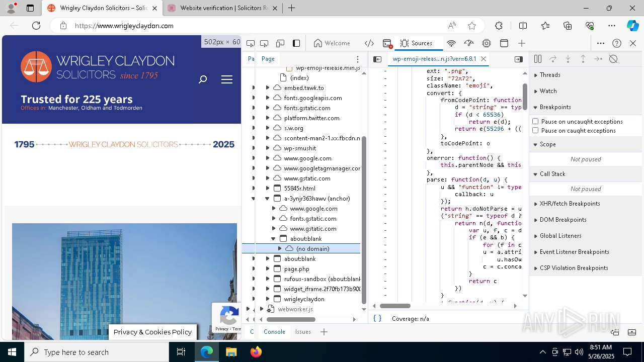This screenshot has width=644, height=362.
Task: Expand the Watch section
Action: (587, 91)
